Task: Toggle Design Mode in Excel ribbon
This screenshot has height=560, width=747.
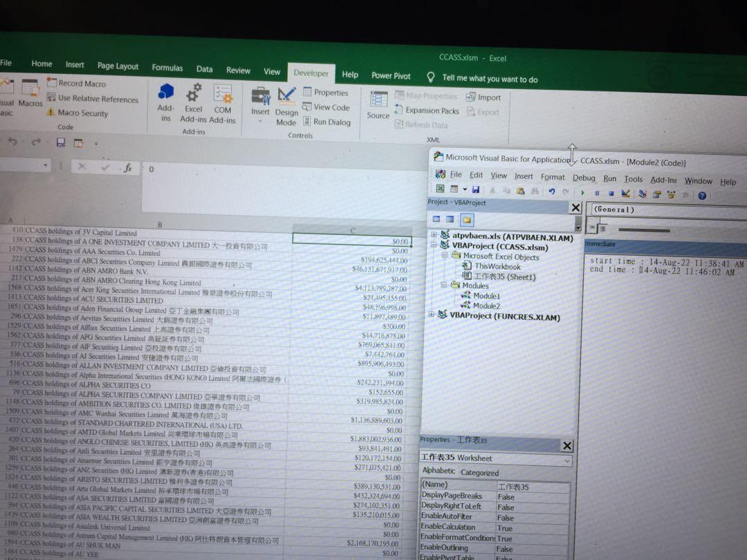Action: coord(286,106)
